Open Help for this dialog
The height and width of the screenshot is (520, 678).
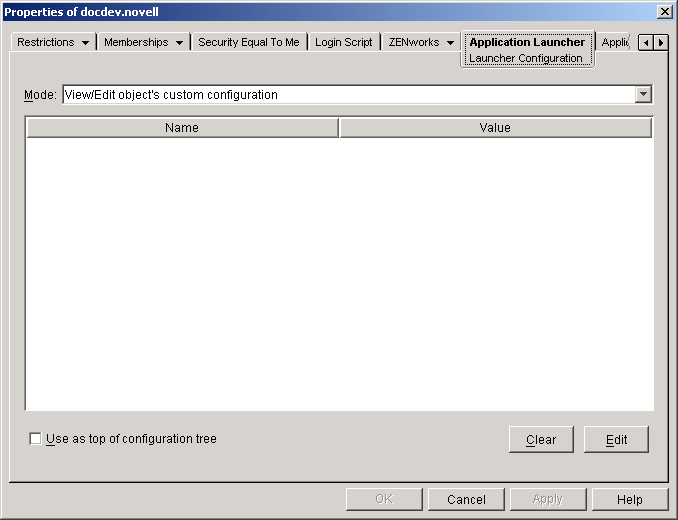(630, 500)
